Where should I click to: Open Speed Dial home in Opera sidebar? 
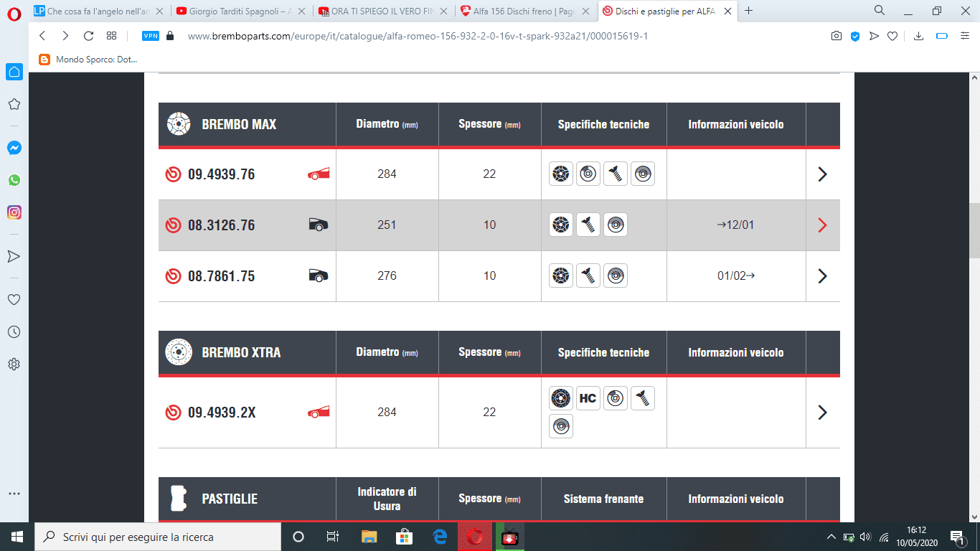point(14,72)
